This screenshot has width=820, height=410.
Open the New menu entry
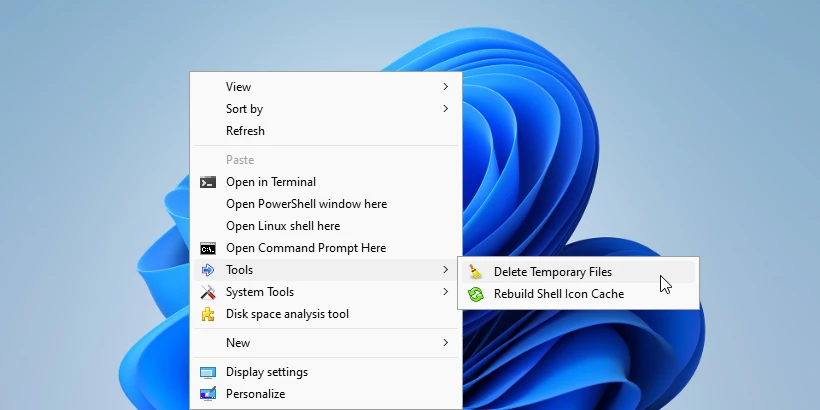click(x=326, y=343)
